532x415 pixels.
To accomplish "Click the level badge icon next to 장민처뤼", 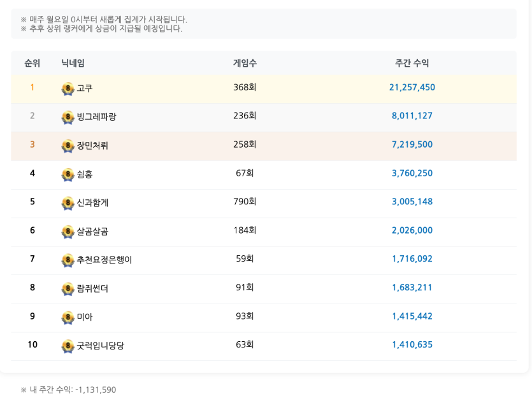I will (68, 146).
